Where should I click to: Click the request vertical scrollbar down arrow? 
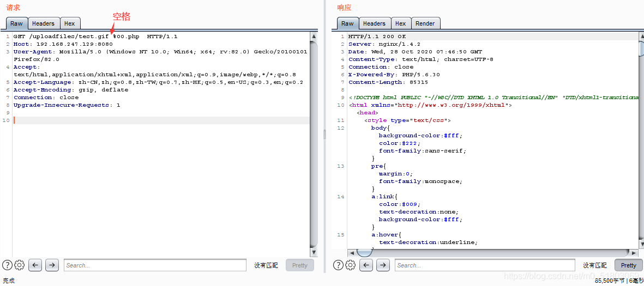[x=314, y=253]
